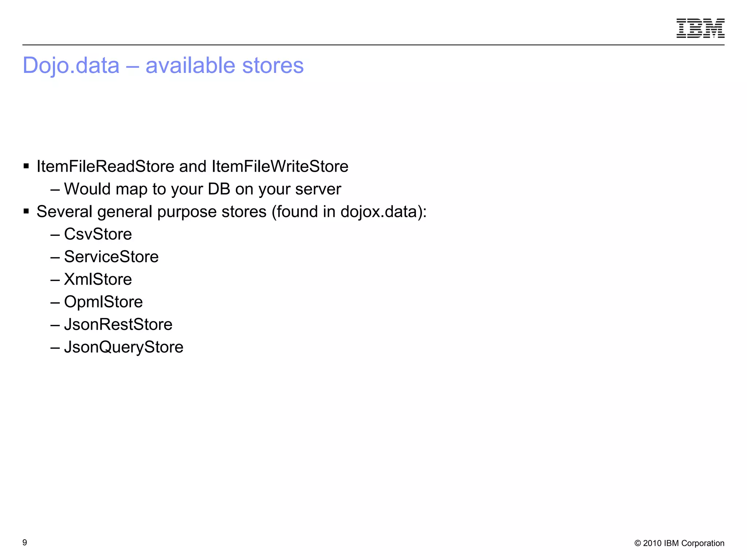Select 'Would map to your DB on your server'
The width and height of the screenshot is (747, 560).
[x=202, y=189]
